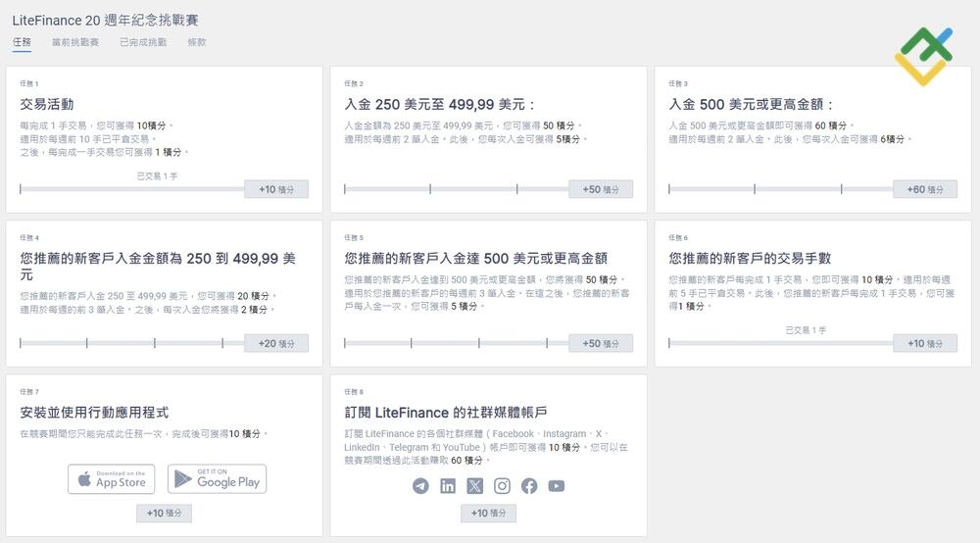The width and height of the screenshot is (980, 543).
Task: Click +10 積分 button in 任務 6 card
Action: 925,343
